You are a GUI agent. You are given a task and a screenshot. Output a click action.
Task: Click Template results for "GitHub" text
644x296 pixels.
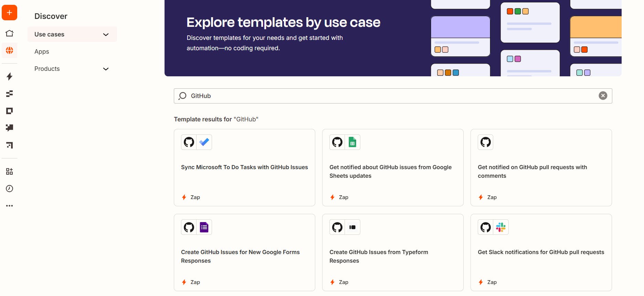click(x=216, y=119)
